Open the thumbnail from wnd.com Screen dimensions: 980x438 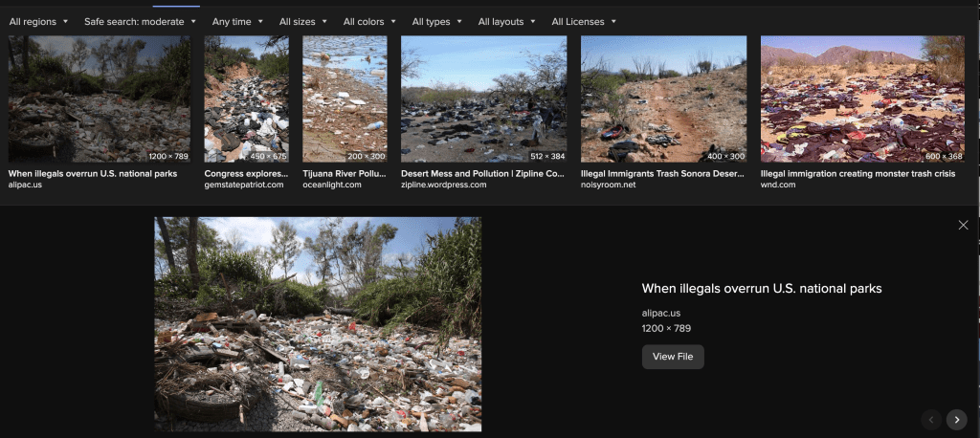click(x=862, y=99)
